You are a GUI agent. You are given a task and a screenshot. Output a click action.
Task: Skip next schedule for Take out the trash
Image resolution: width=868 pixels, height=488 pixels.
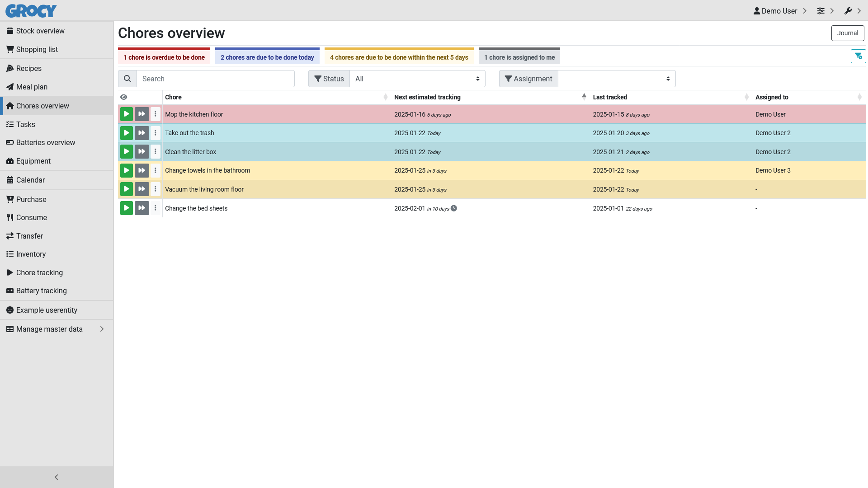142,133
